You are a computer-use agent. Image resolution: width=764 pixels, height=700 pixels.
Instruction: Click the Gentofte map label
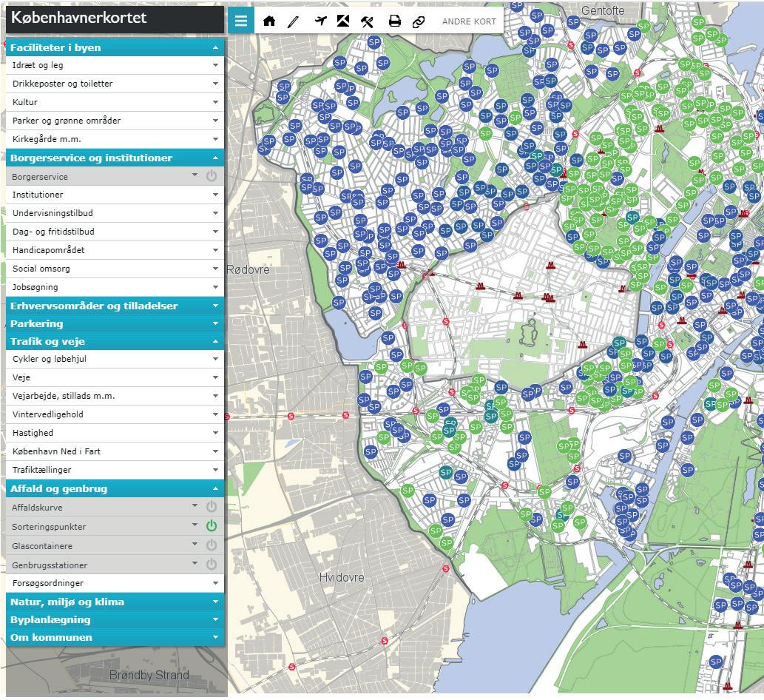click(603, 10)
